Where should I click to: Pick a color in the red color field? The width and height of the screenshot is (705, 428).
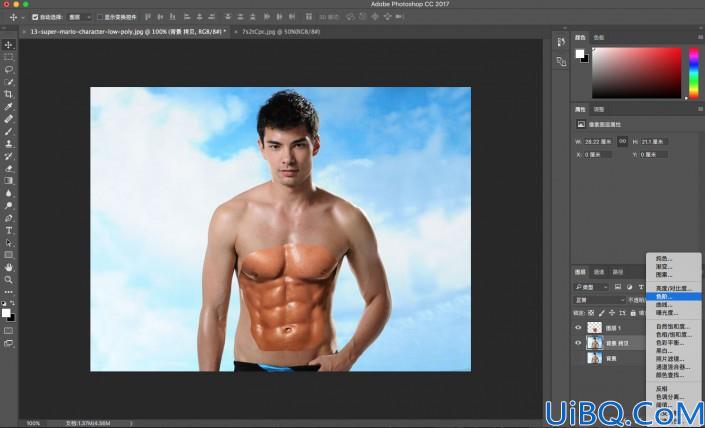[637, 73]
